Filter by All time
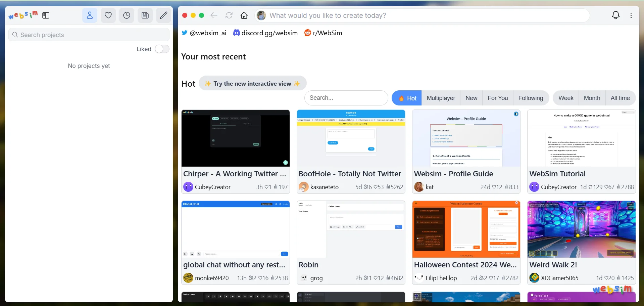The height and width of the screenshot is (306, 644). (x=620, y=98)
